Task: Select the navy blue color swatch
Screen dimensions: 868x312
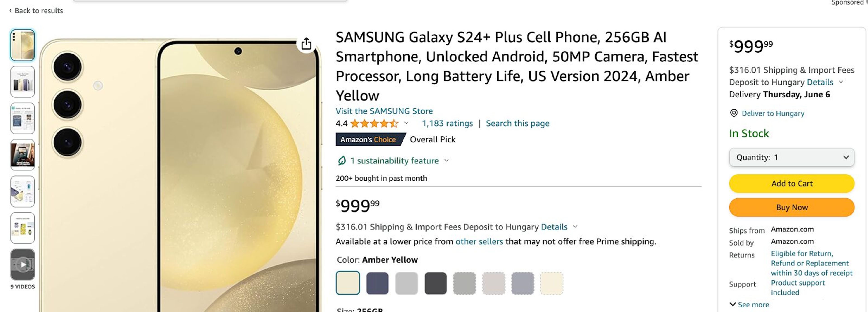Action: pos(377,283)
